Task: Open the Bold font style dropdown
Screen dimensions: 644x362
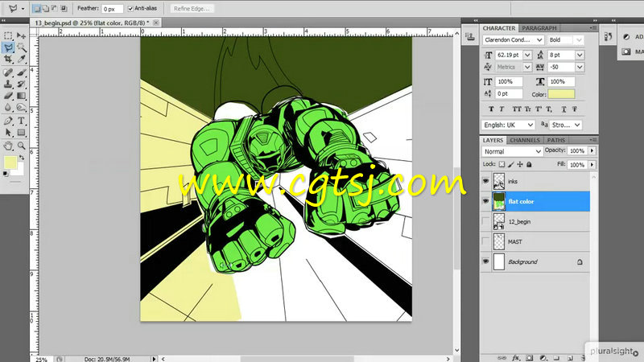Action: (579, 39)
